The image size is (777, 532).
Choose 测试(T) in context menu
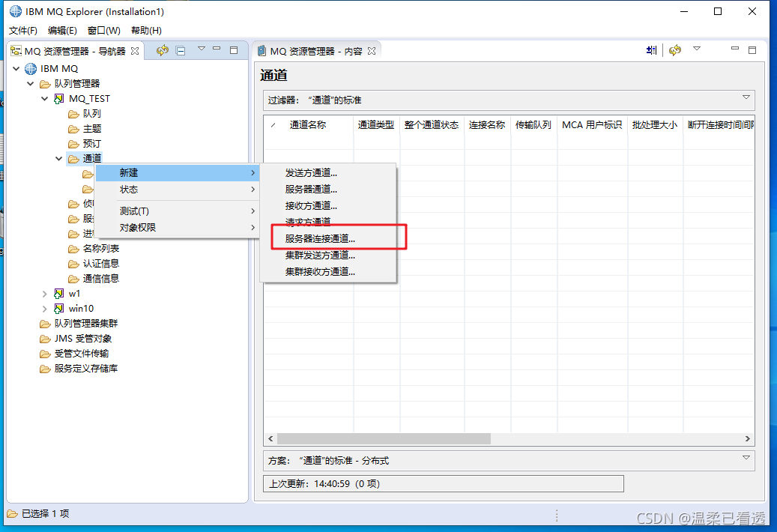pyautogui.click(x=178, y=211)
